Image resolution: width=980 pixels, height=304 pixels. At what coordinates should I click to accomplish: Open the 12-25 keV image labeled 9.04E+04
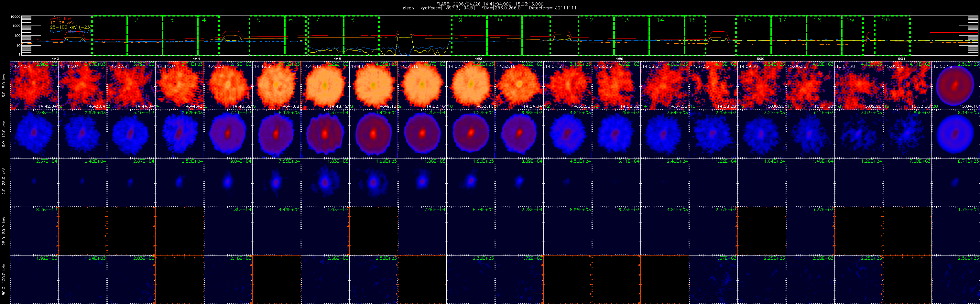click(228, 182)
